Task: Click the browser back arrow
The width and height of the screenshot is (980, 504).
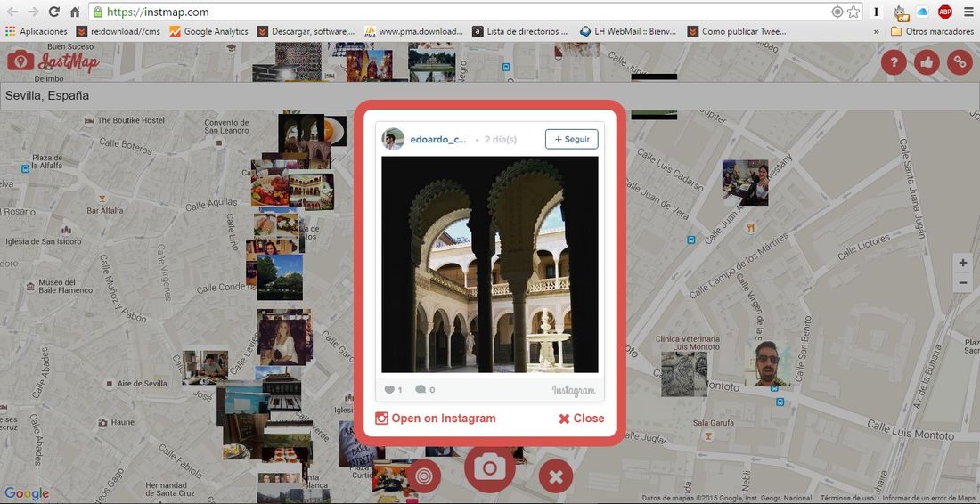Action: pos(12,12)
